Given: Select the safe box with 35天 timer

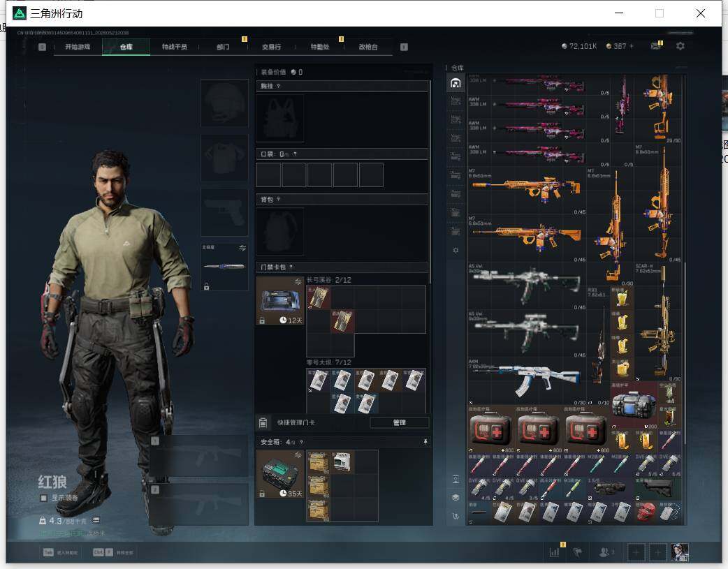Looking at the screenshot, I should pyautogui.click(x=280, y=474).
